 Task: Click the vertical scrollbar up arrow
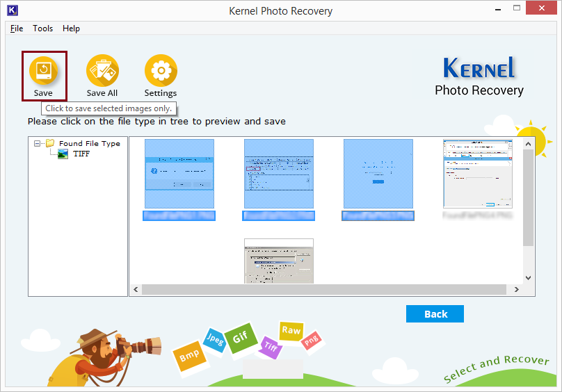[x=528, y=144]
